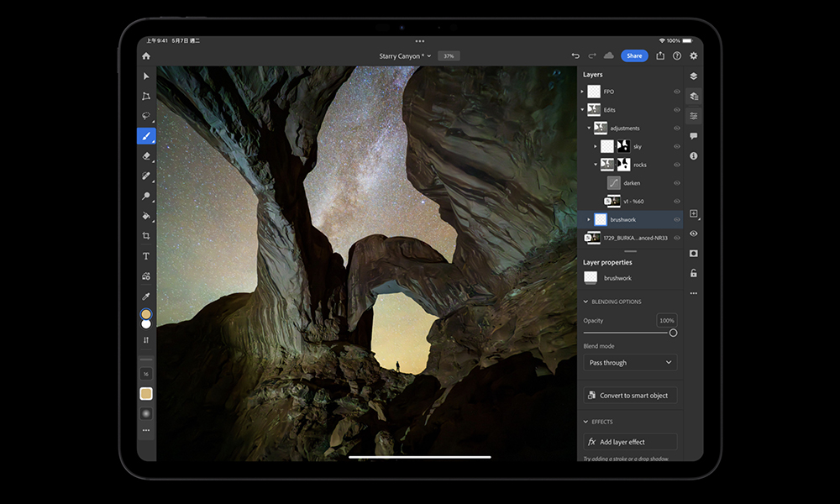The width and height of the screenshot is (840, 504).
Task: Open the comments panel icon
Action: (x=694, y=136)
